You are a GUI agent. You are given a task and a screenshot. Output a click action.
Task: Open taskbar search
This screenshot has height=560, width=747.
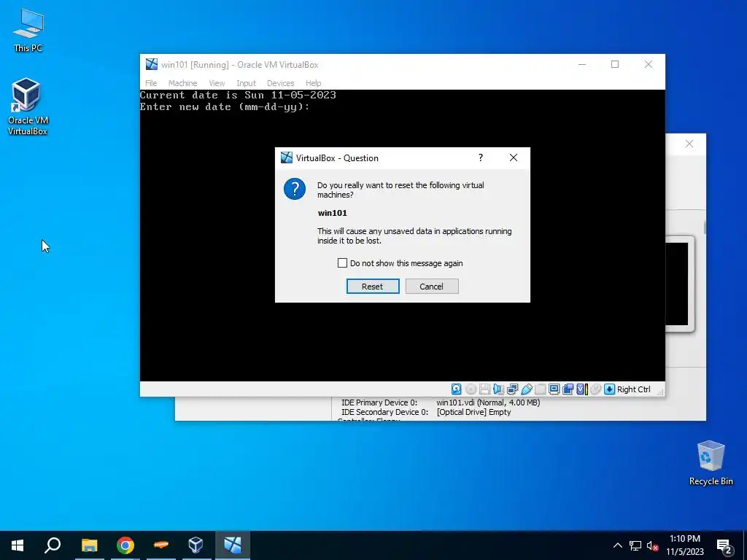53,545
